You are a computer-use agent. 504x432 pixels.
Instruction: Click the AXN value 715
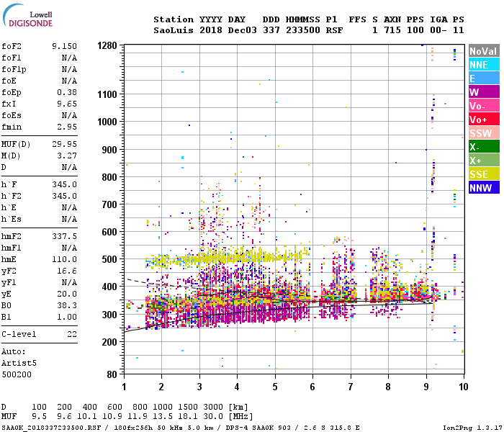pos(392,30)
